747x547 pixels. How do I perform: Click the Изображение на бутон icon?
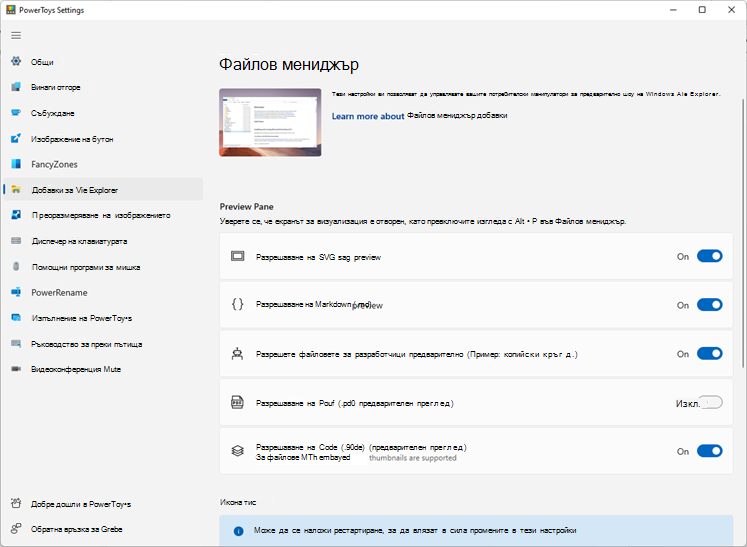pos(16,139)
